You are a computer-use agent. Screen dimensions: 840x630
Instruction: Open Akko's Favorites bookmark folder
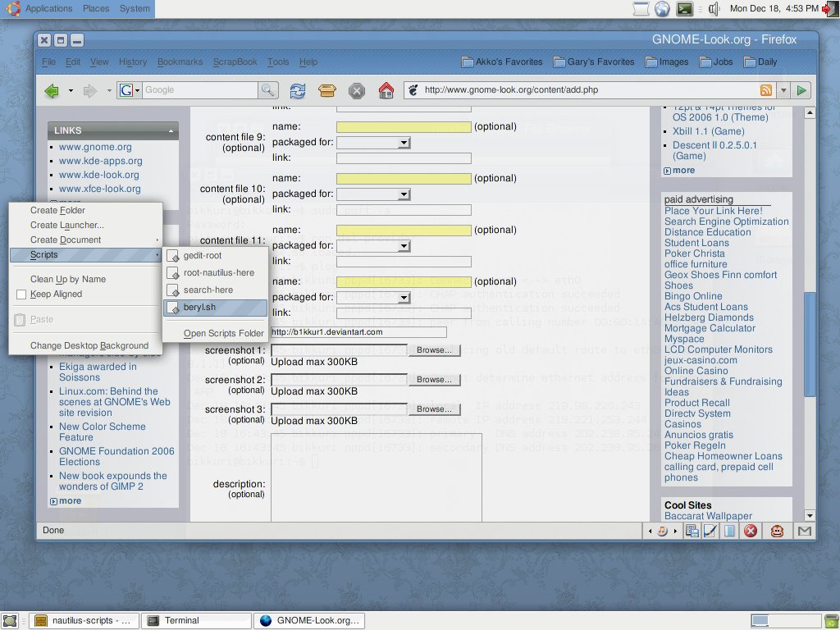point(502,62)
